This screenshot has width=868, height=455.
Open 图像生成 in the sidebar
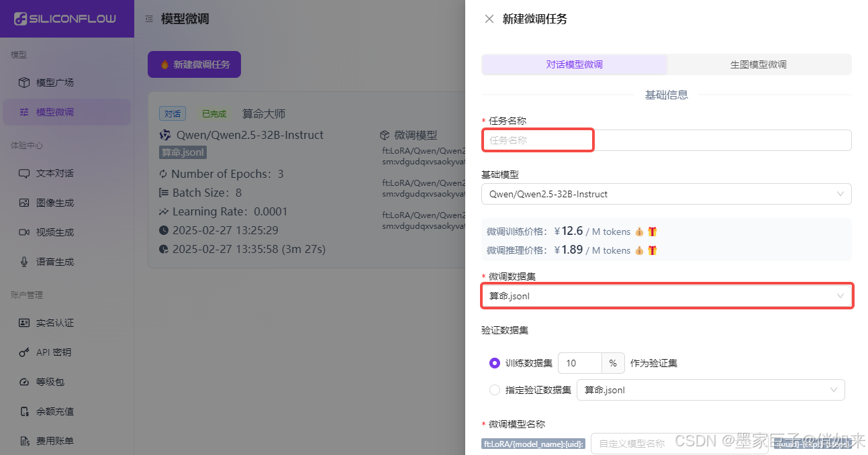point(66,203)
